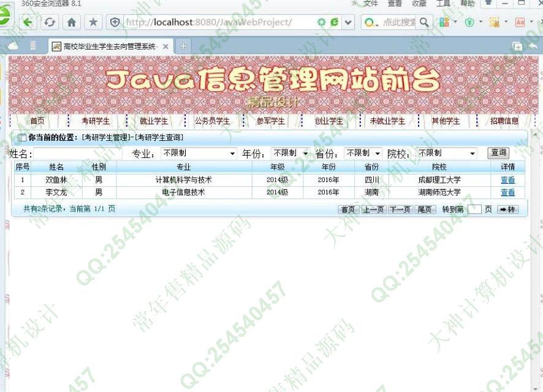Click the red Aa translate toolbar icon

click(520, 23)
